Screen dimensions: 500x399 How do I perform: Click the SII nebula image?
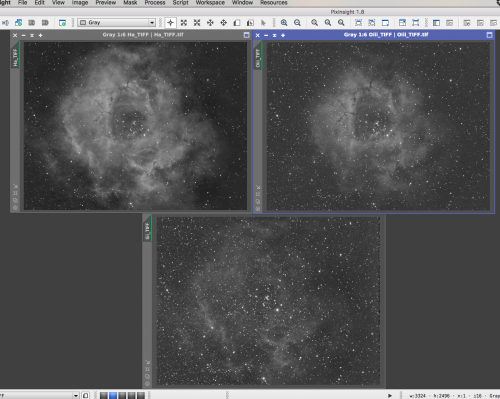268,301
